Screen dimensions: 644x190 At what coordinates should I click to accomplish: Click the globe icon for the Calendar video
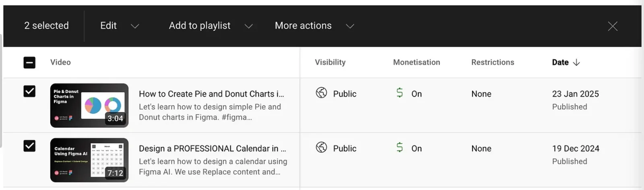pyautogui.click(x=321, y=147)
